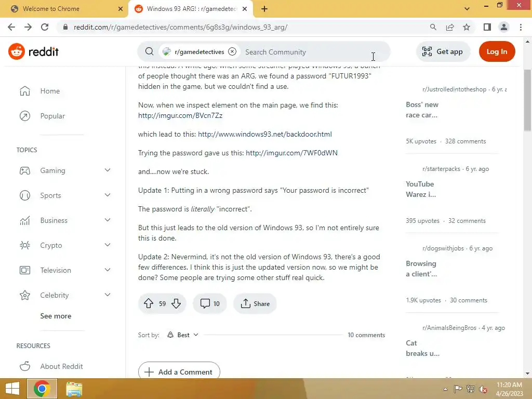532x399 pixels.
Task: Expand the Sports topic chevron
Action: [x=108, y=195]
